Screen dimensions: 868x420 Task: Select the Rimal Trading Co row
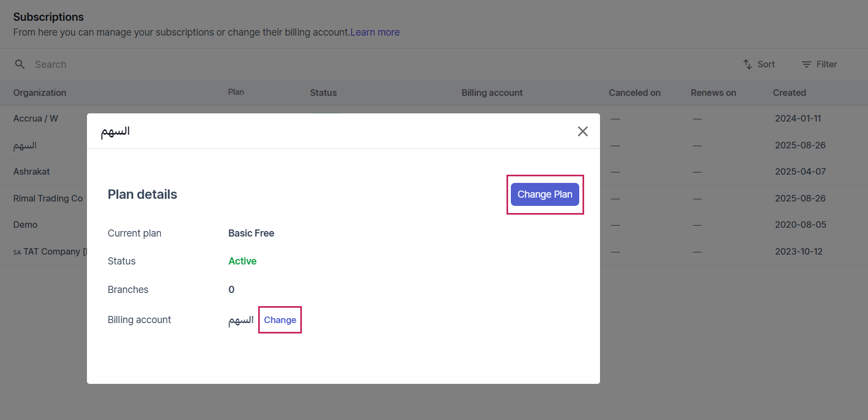48,198
